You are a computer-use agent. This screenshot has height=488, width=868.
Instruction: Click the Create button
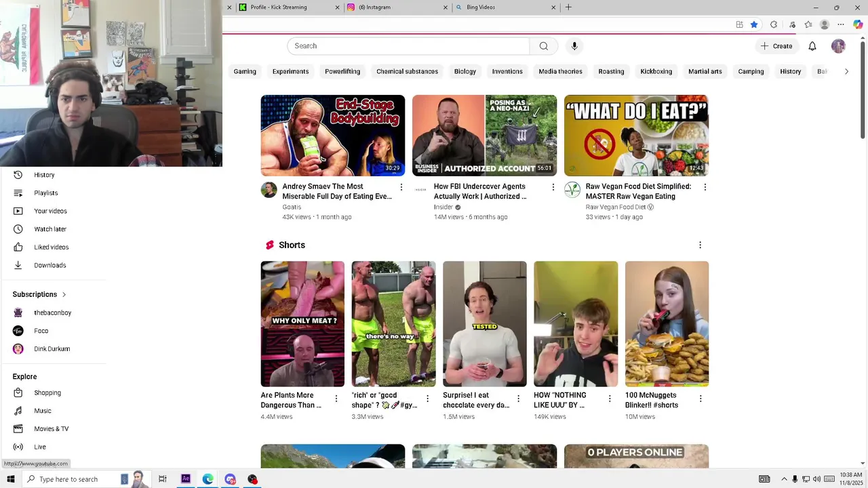click(776, 46)
